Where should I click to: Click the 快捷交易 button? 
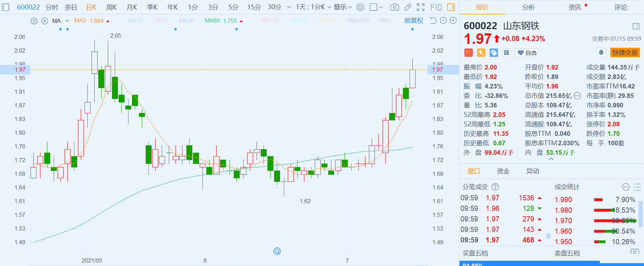[625, 53]
